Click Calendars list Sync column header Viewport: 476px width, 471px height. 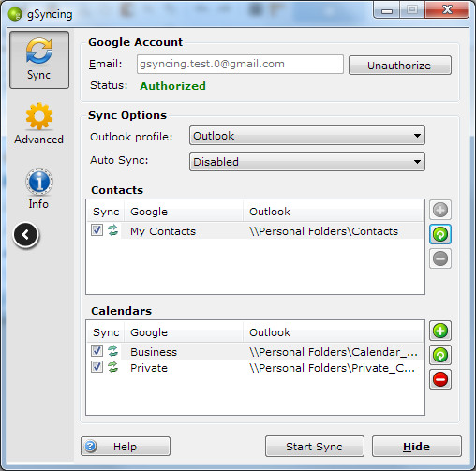coord(106,332)
